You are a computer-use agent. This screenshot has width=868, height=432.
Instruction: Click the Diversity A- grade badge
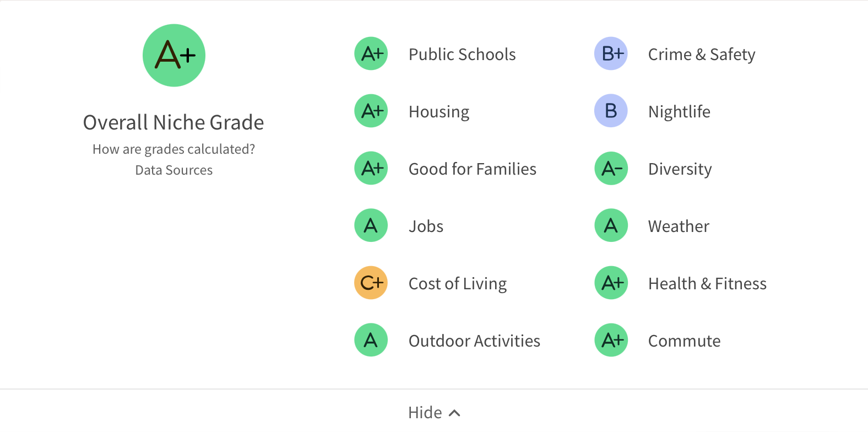pyautogui.click(x=611, y=169)
